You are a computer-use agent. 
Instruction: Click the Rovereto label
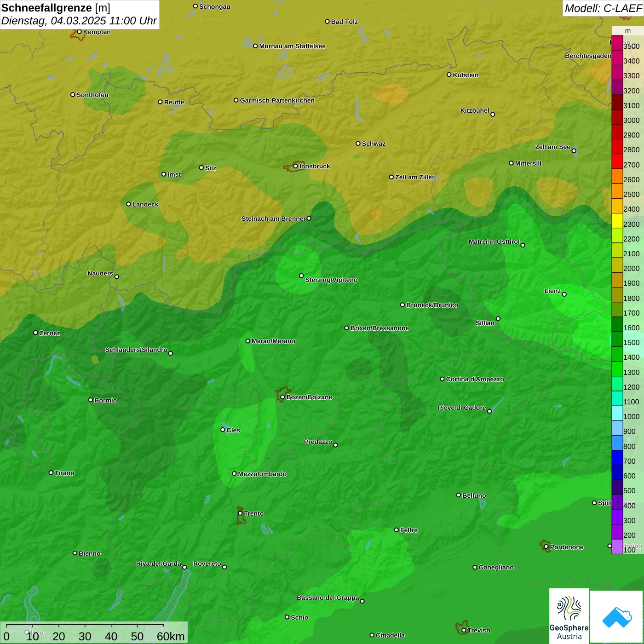[207, 563]
